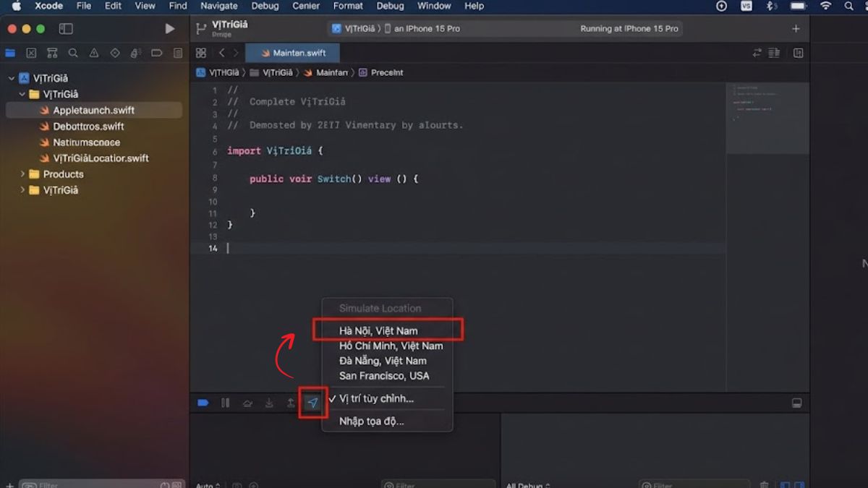
Task: Open the Issue navigator warning icon
Action: pos(94,53)
